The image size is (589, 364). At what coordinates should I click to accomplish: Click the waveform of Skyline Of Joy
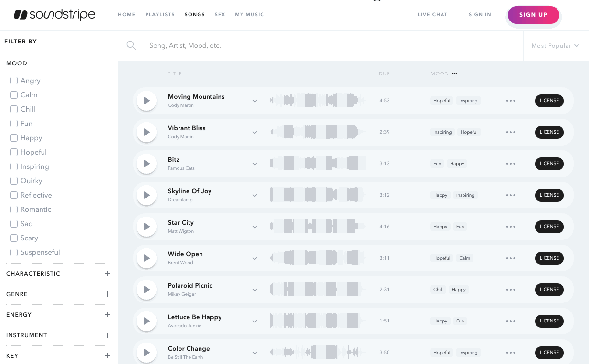tap(316, 195)
